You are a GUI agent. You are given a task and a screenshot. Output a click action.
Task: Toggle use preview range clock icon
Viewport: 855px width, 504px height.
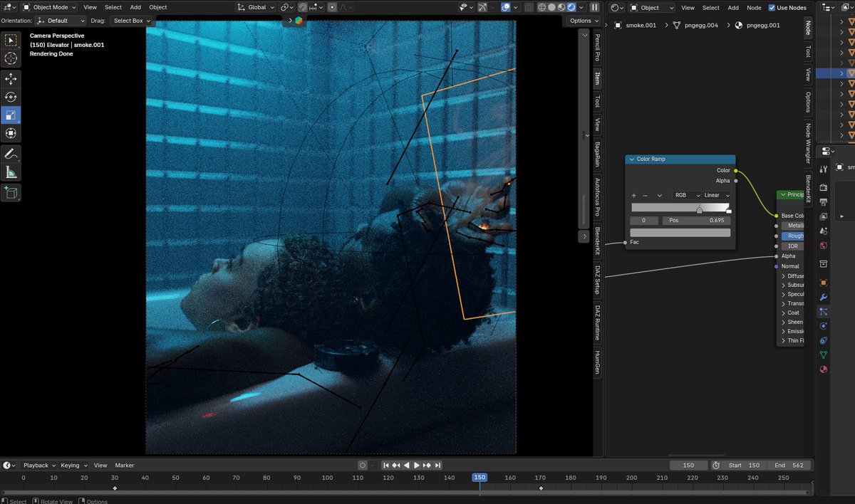tap(715, 466)
